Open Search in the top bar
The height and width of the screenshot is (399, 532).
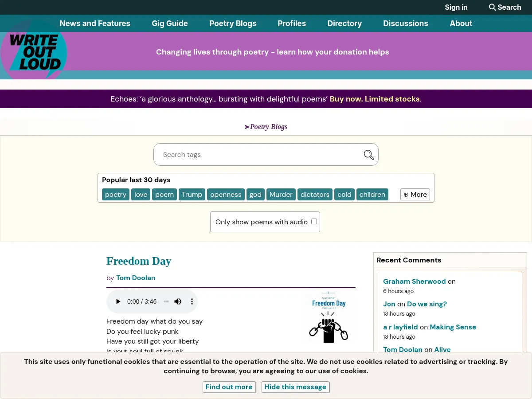tap(505, 7)
